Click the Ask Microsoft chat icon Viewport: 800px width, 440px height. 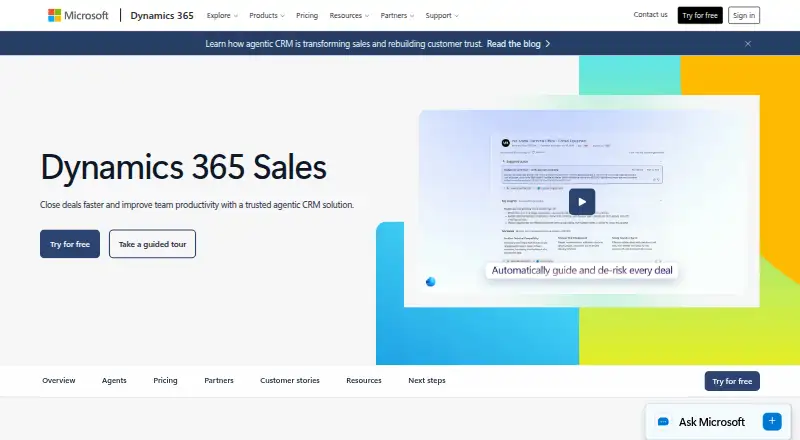663,422
